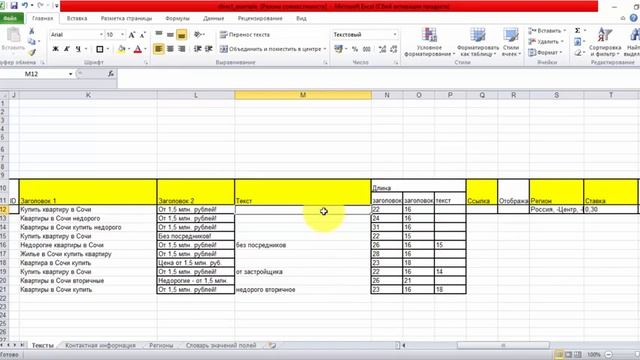Align text to middle of cell
This screenshot has width=640, height=360.
click(x=170, y=35)
